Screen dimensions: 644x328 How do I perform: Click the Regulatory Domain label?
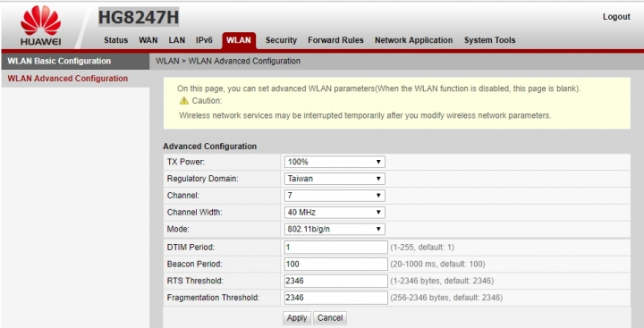pyautogui.click(x=202, y=179)
